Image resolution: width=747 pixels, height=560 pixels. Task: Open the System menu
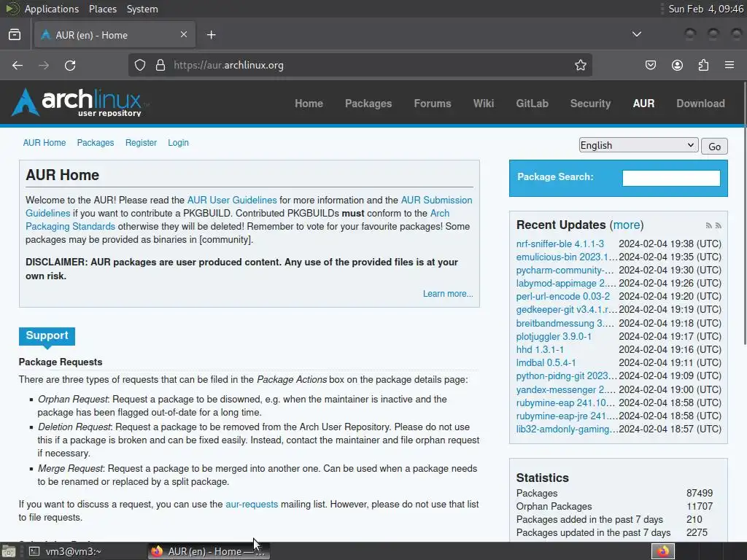click(142, 9)
